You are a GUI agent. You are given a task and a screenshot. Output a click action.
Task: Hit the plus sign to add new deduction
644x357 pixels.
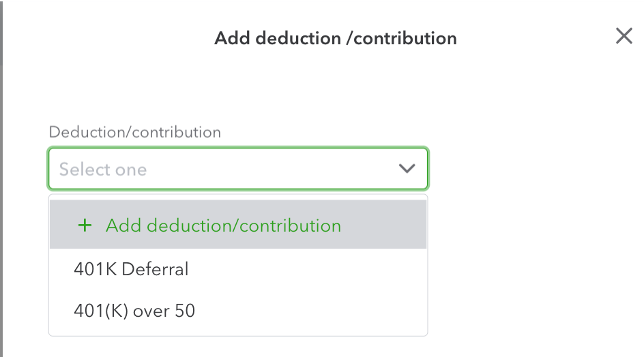(x=85, y=226)
